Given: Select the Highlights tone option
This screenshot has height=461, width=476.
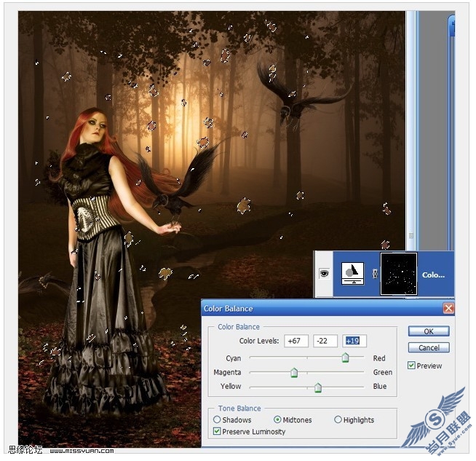Looking at the screenshot, I should coord(338,419).
